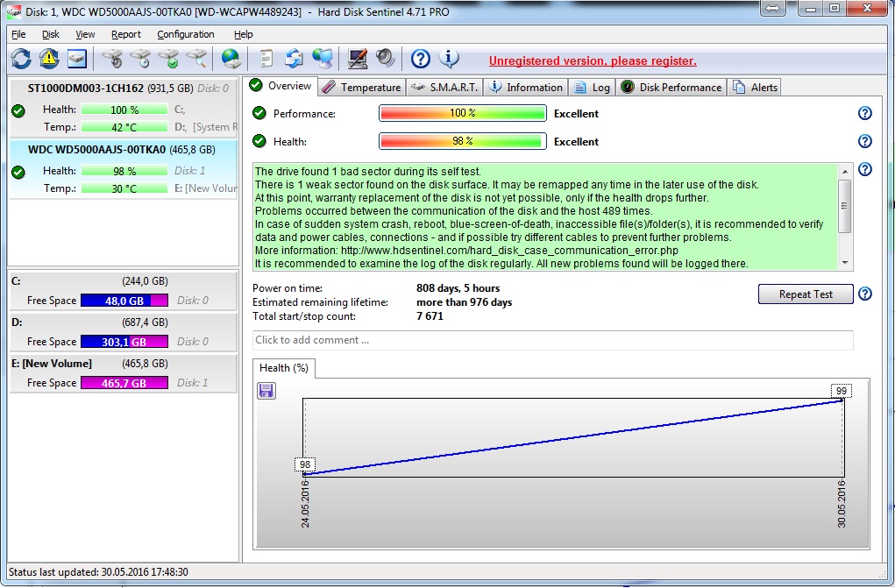The image size is (895, 588).
Task: Click the blue refresh arrows toolbar icon
Action: pos(21,59)
